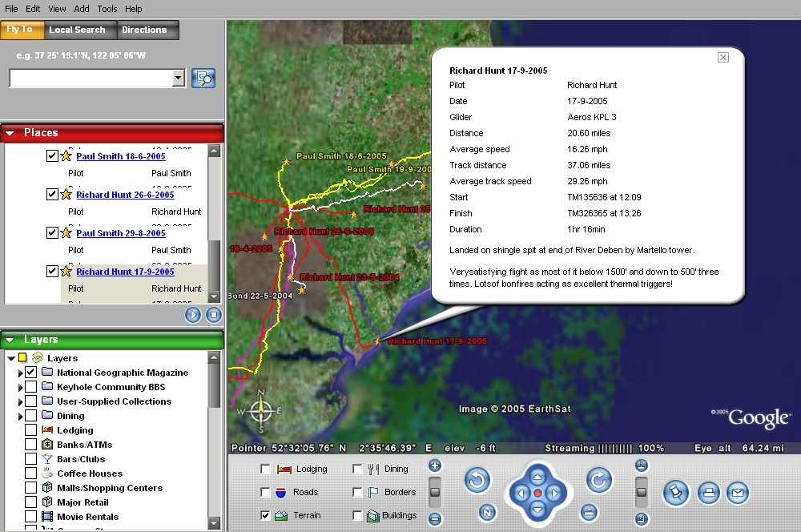Expand the Keyhole Community BBS layer
The width and height of the screenshot is (801, 532).
coord(21,387)
